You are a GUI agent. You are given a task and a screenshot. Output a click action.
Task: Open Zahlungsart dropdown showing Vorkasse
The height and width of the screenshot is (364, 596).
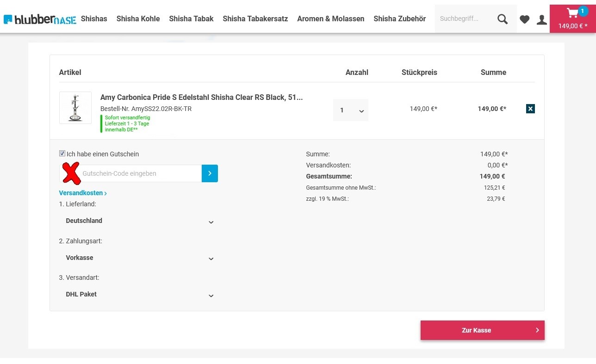138,258
